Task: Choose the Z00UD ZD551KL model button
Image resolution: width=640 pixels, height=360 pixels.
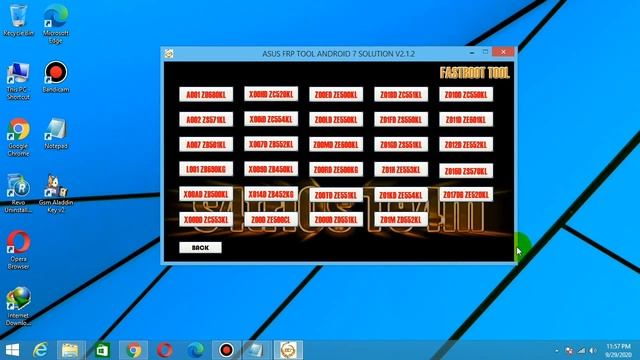Action: pyautogui.click(x=336, y=220)
